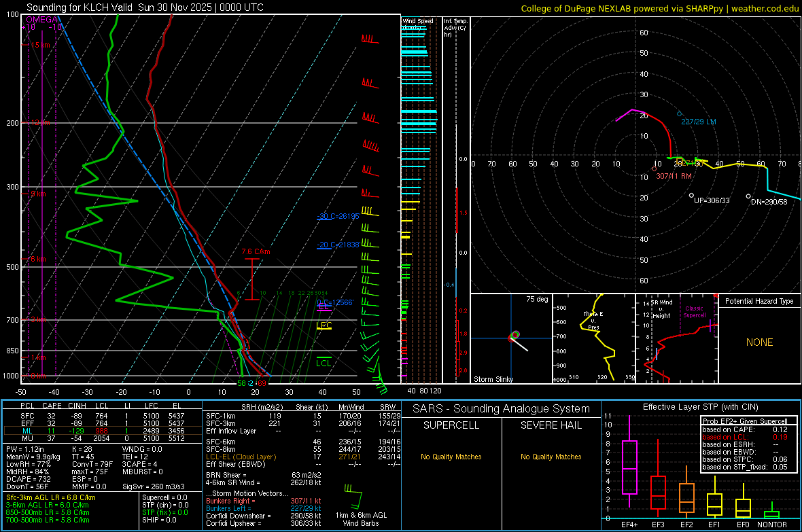Image resolution: width=802 pixels, height=532 pixels.
Task: Select the NONTOR green box plot
Action: click(772, 512)
